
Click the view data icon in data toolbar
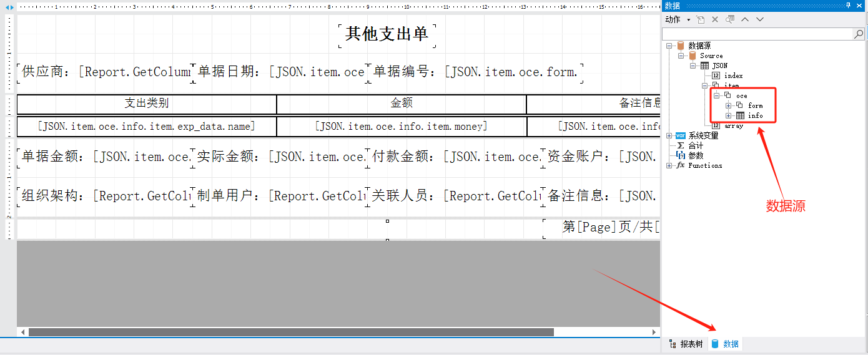pyautogui.click(x=730, y=19)
